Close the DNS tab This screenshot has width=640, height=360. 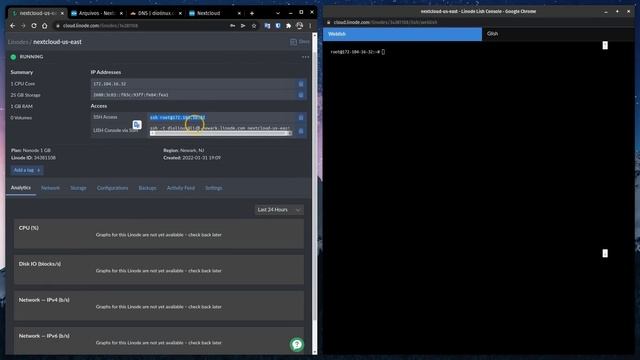(x=180, y=13)
